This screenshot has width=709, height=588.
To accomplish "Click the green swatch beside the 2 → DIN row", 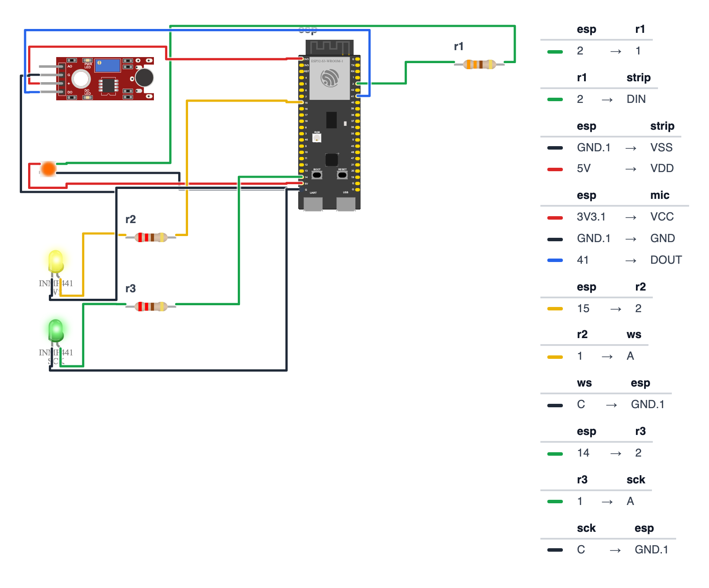I will (555, 99).
